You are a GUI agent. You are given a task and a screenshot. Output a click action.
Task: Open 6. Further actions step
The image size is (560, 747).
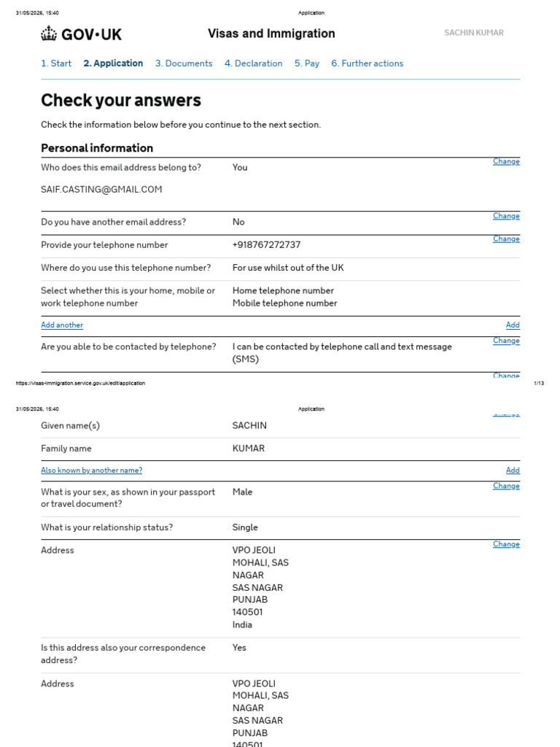[x=367, y=63]
